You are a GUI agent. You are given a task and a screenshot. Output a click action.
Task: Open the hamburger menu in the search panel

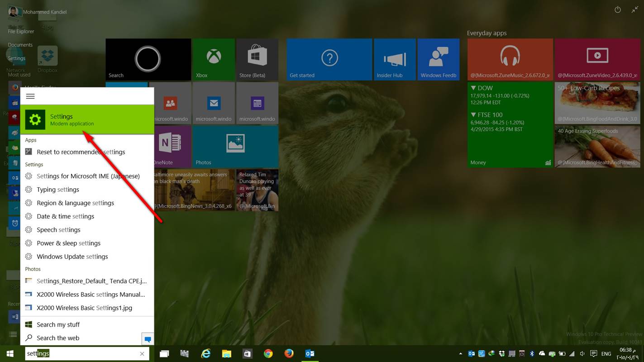(30, 96)
